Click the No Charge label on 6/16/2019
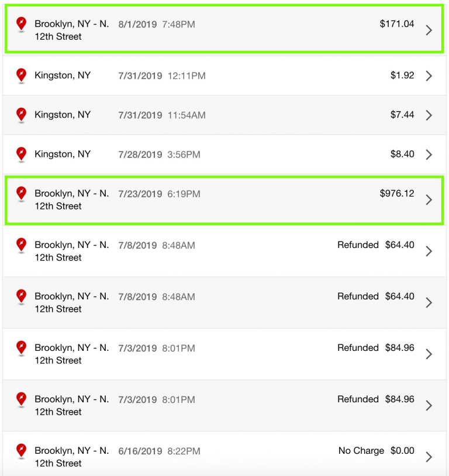 click(361, 450)
